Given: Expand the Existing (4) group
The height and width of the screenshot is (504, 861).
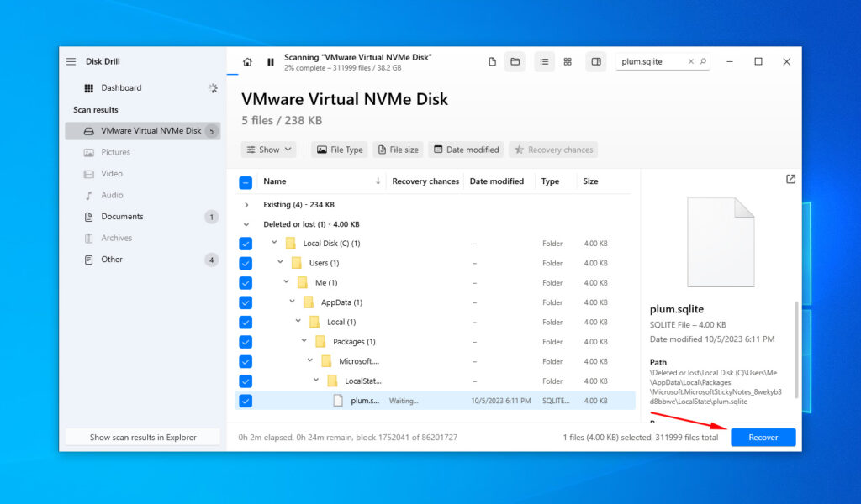Looking at the screenshot, I should [x=246, y=204].
